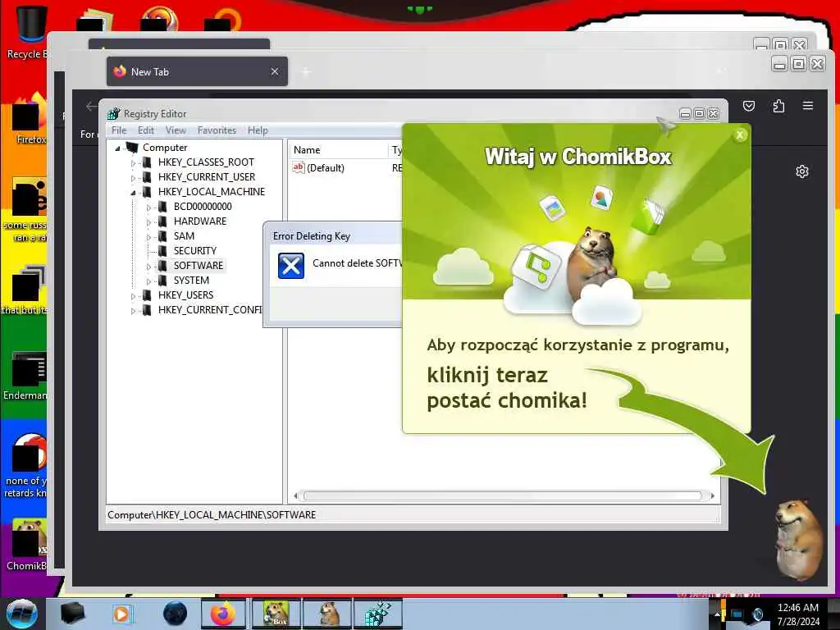Viewport: 840px width, 630px height.
Task: Expand BCD00000000 key arrow
Action: tap(148, 208)
